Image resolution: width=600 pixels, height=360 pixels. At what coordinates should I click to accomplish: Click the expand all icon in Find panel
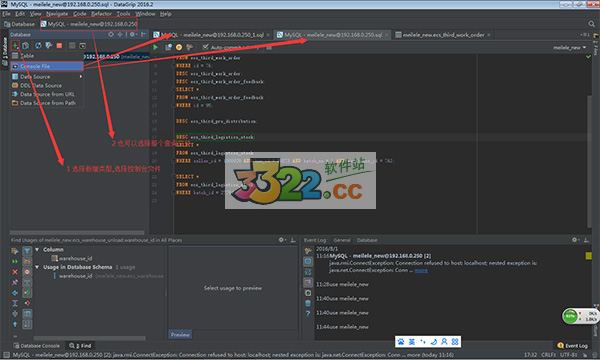pos(15,303)
